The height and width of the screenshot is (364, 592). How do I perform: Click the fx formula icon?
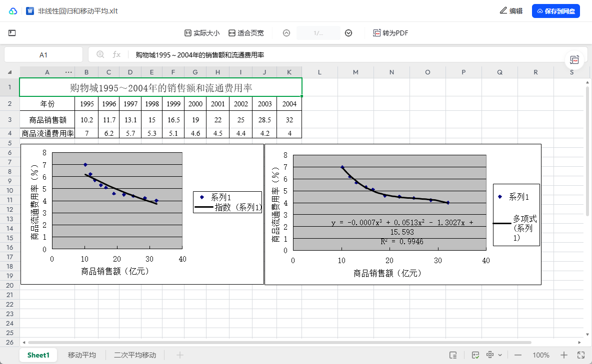(116, 54)
